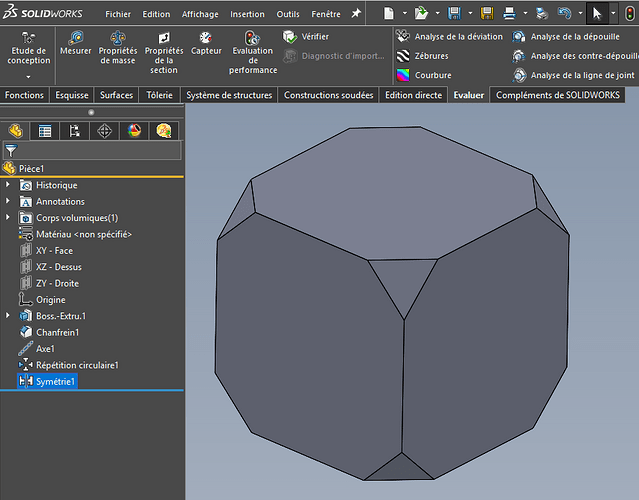Switch to the Tôlerie tab
The image size is (639, 500).
159,95
